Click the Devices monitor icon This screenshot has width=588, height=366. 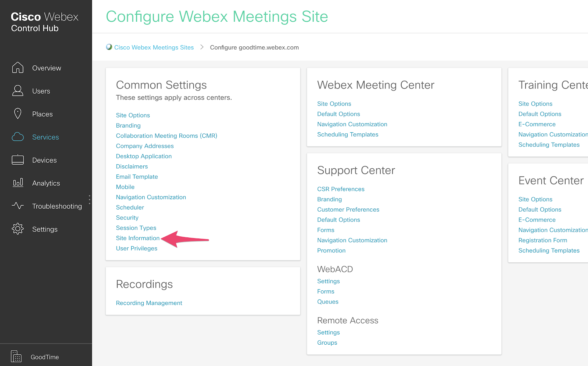pyautogui.click(x=18, y=160)
